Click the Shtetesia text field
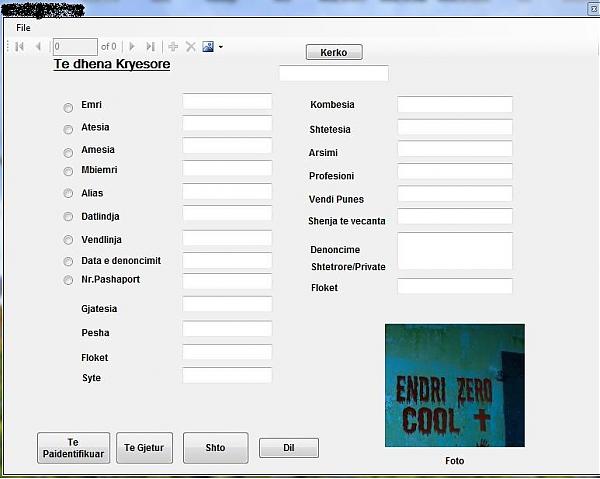This screenshot has width=600, height=479. tap(455, 127)
